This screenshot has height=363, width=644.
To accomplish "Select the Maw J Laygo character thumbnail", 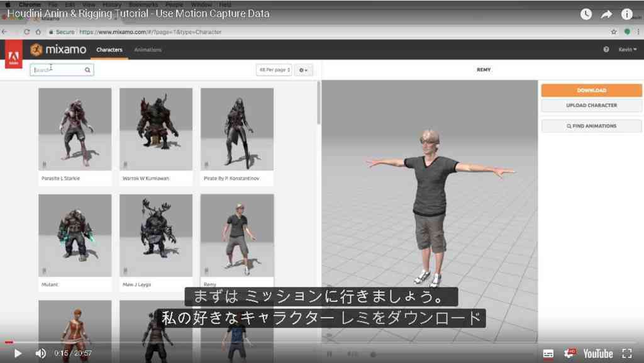I will 156,235.
